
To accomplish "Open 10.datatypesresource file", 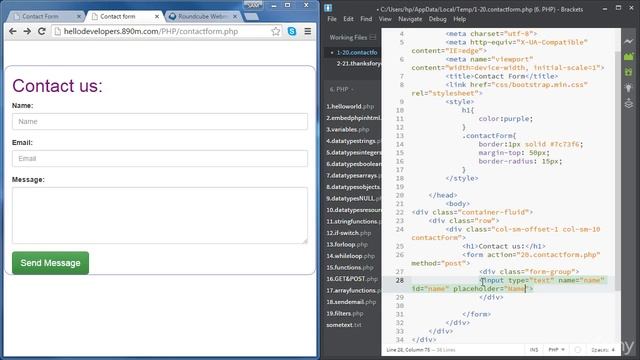I will [353, 210].
